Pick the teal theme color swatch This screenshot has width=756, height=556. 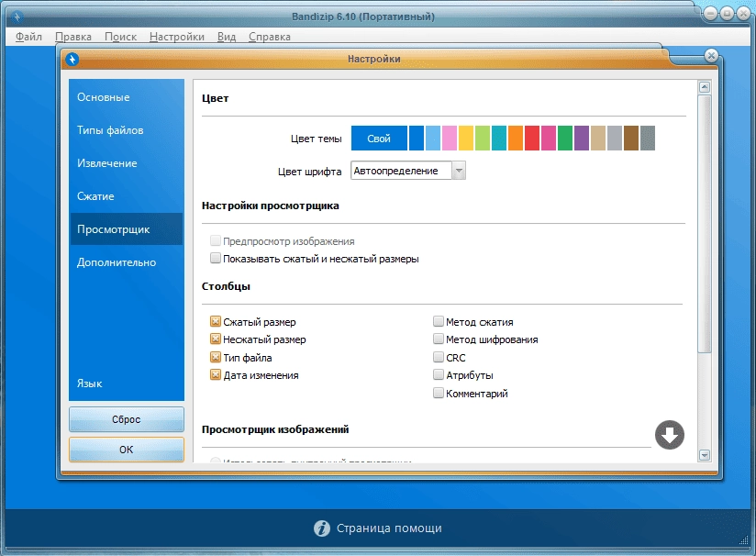[499, 139]
